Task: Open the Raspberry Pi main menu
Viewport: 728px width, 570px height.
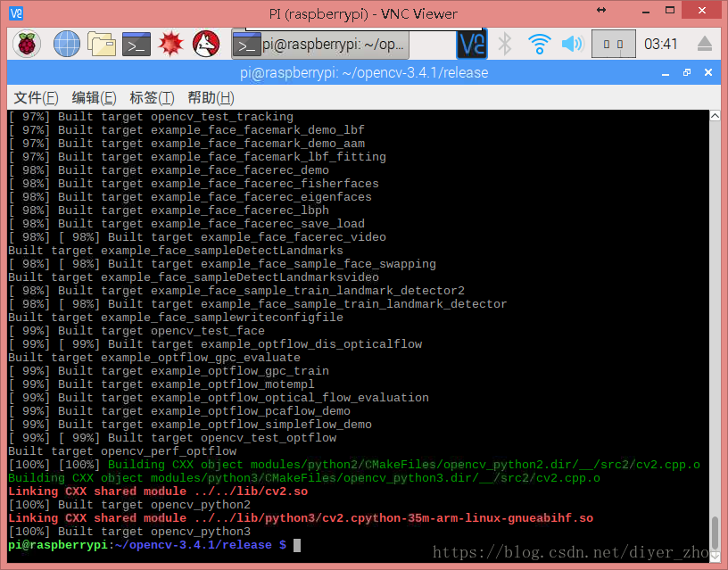Action: [27, 44]
